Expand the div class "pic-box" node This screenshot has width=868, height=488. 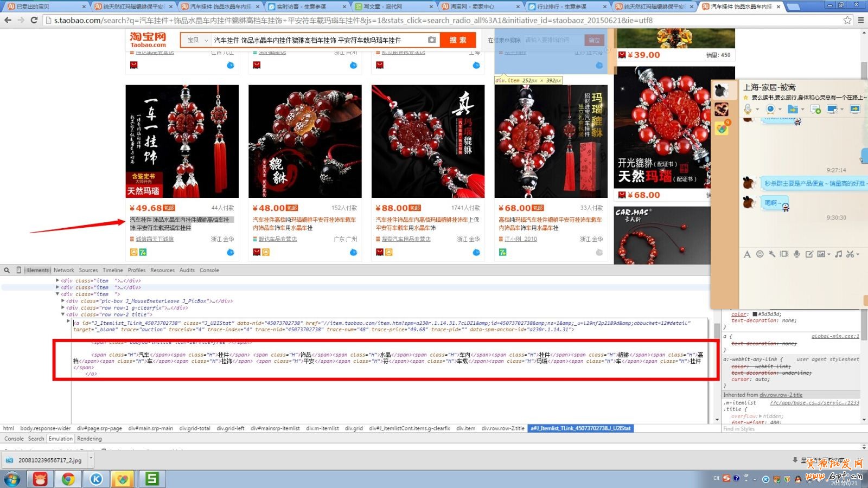tap(63, 301)
